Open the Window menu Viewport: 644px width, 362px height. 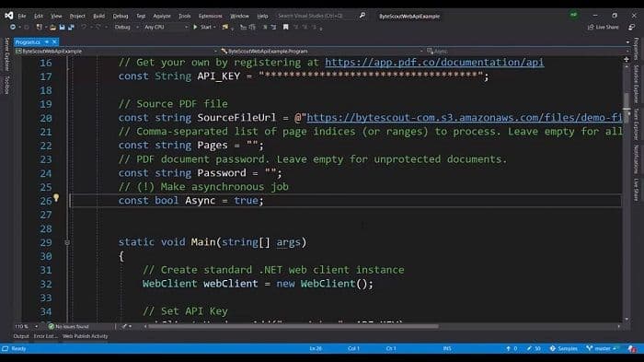(x=239, y=16)
